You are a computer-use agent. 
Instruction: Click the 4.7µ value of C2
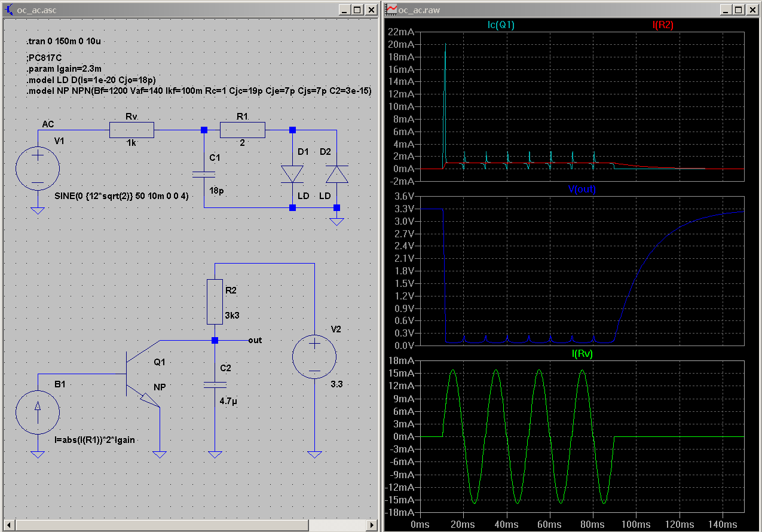click(x=228, y=402)
